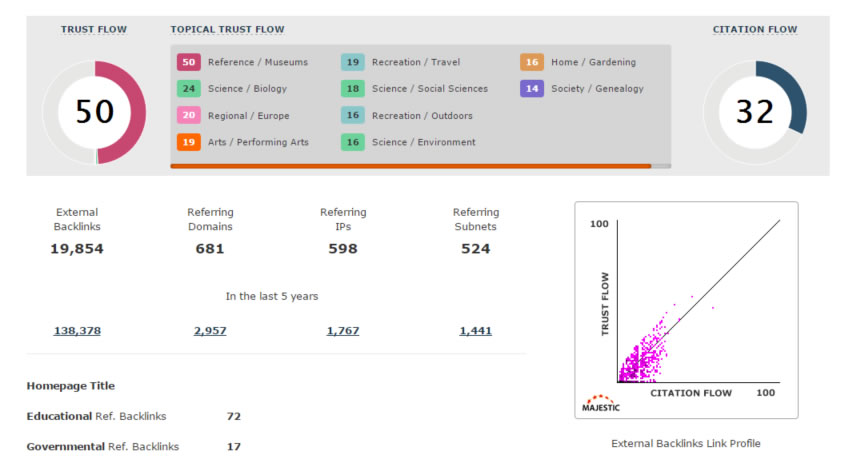The width and height of the screenshot is (858, 462).
Task: Click the Majestic logo in the chart
Action: pos(601,403)
